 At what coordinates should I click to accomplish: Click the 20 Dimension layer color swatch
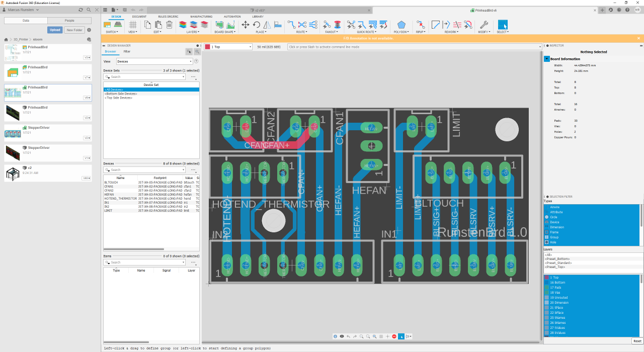coord(546,302)
